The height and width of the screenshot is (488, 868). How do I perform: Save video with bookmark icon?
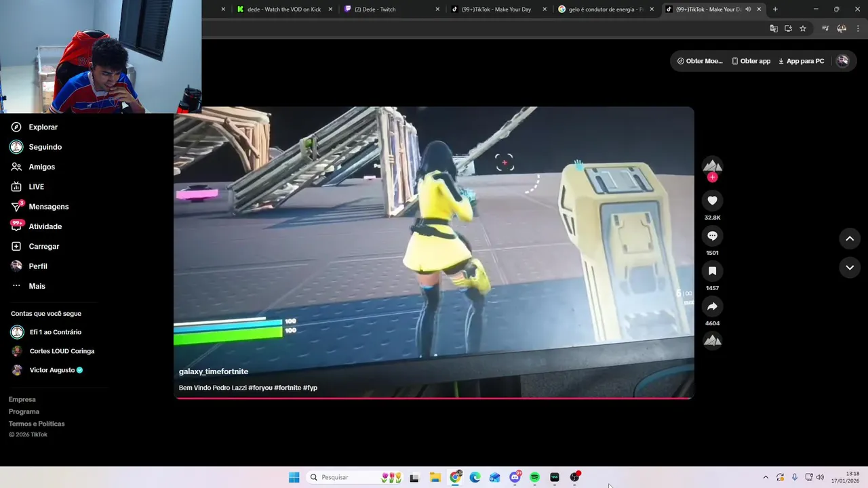(712, 271)
